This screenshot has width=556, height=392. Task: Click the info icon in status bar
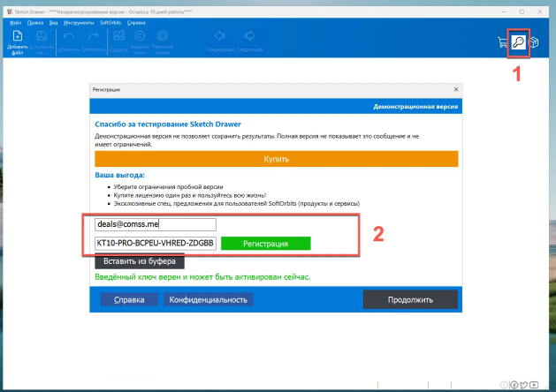(x=504, y=385)
